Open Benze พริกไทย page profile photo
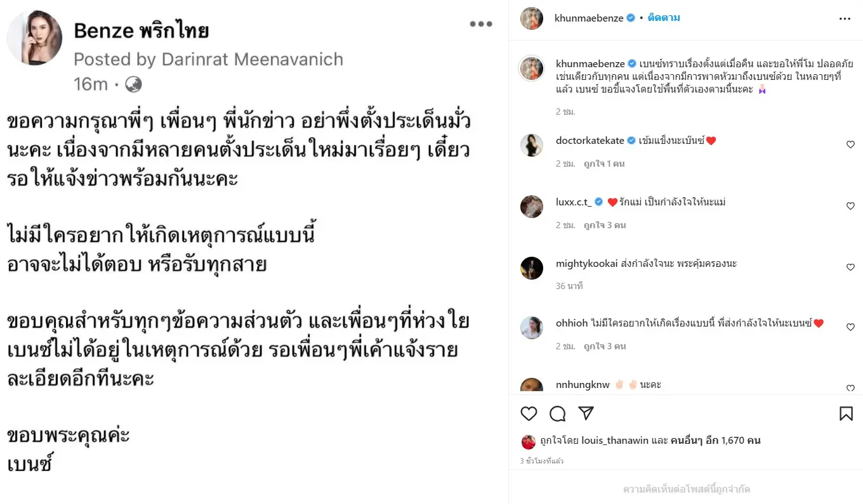Viewport: 863px width, 504px height. (x=35, y=38)
